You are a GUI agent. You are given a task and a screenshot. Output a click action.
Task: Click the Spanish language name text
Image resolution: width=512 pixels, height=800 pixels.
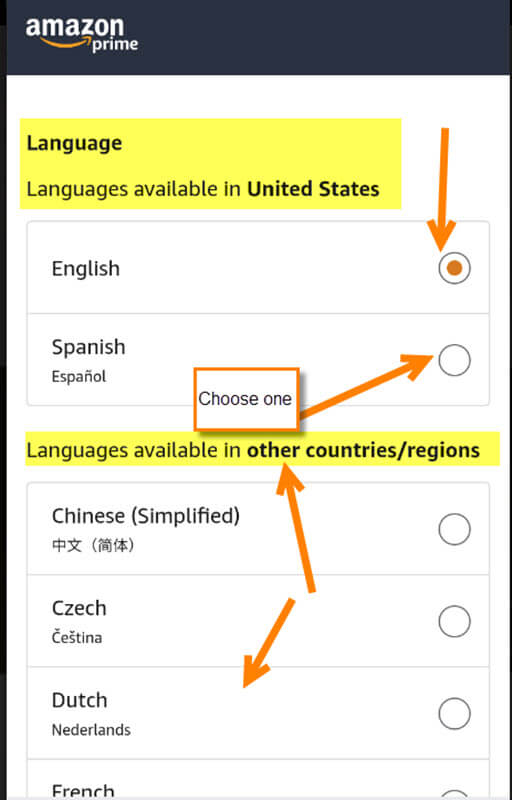point(88,347)
